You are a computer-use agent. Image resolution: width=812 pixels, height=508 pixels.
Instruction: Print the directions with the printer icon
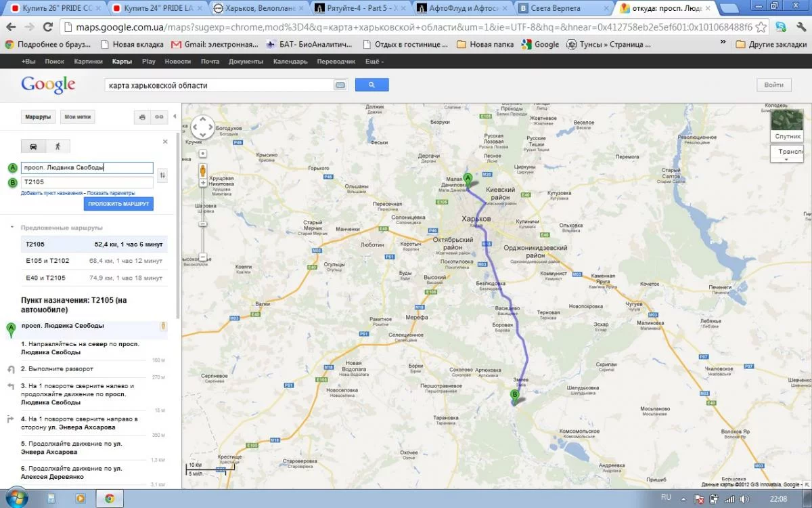point(142,117)
